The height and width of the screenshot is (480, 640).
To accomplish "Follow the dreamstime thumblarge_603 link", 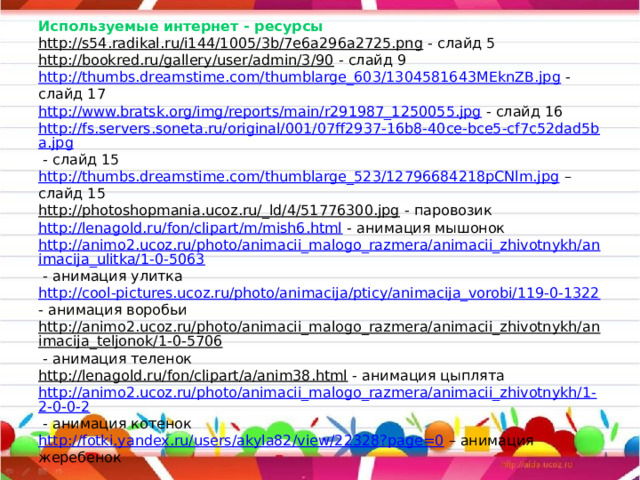I will [299, 77].
